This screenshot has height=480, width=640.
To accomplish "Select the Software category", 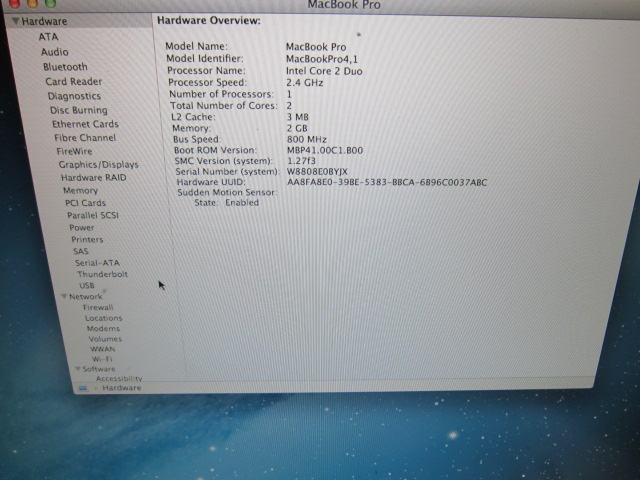I will [x=99, y=369].
